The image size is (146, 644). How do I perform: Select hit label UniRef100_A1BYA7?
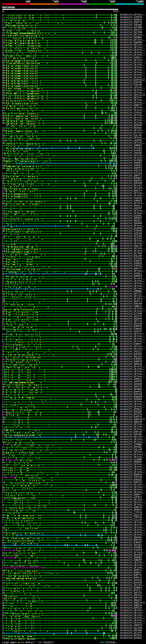point(131,208)
